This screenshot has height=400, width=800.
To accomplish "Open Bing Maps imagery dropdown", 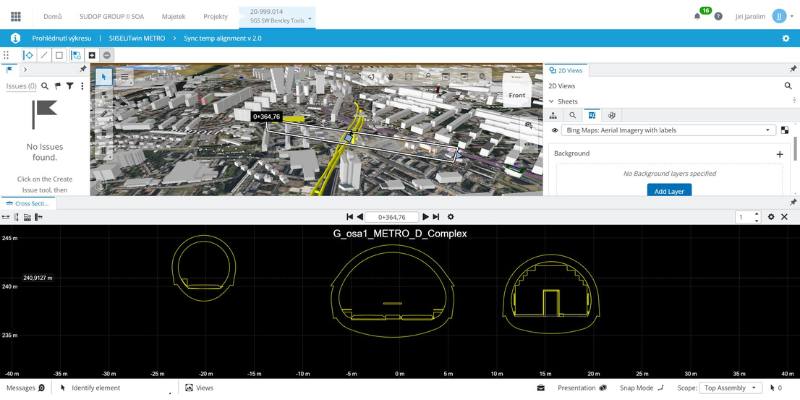I will [768, 130].
